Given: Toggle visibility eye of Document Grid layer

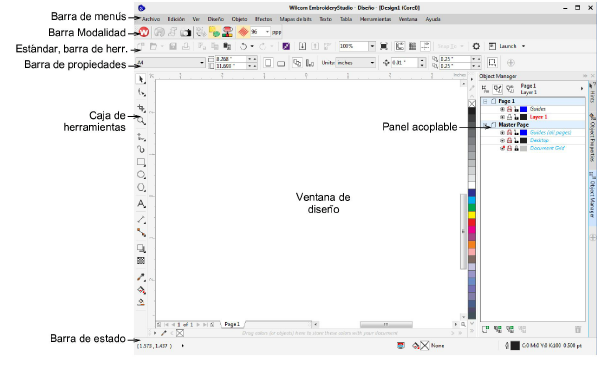Looking at the screenshot, I should 502,148.
